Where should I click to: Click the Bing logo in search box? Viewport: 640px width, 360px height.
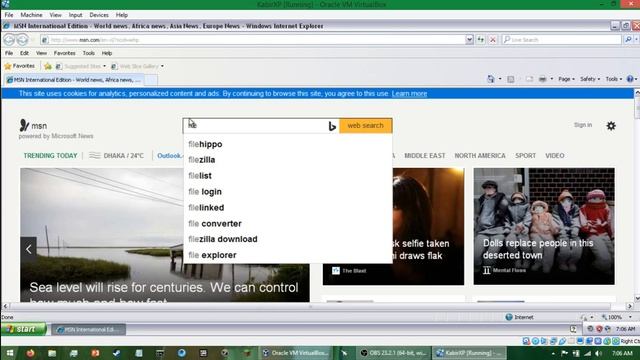tap(332, 126)
